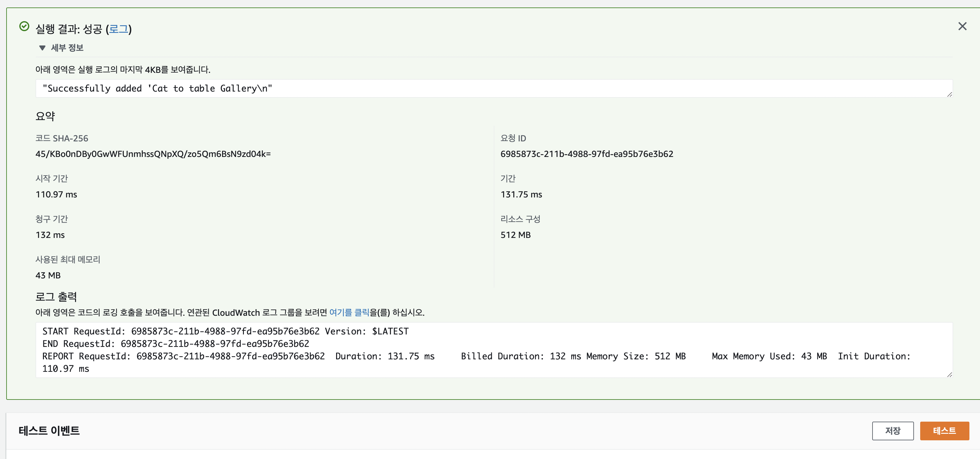980x459 pixels.
Task: Click the 실행 결과: 성공 title text
Action: pyautogui.click(x=69, y=29)
